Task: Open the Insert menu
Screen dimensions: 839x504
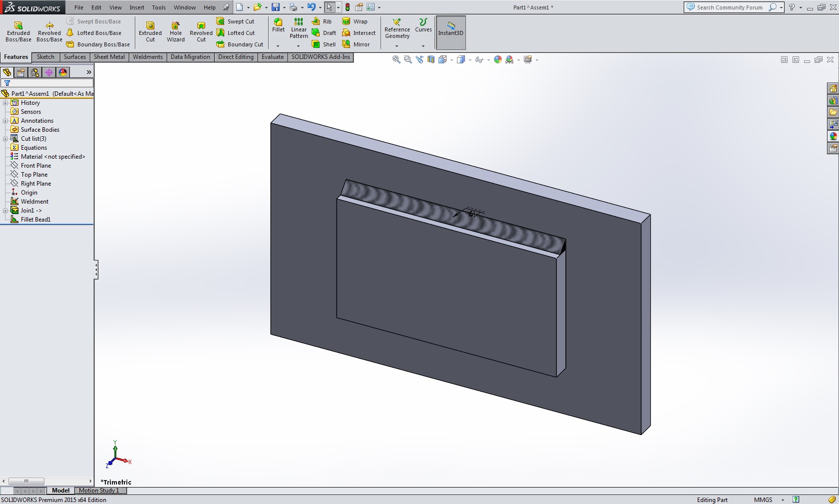Action: click(137, 7)
